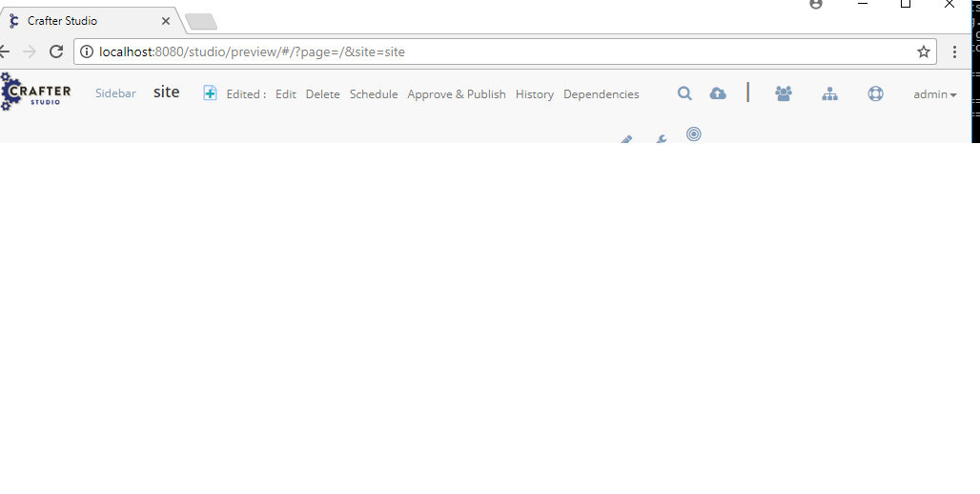This screenshot has width=980, height=494.
Task: Open the admin user dropdown
Action: (935, 94)
